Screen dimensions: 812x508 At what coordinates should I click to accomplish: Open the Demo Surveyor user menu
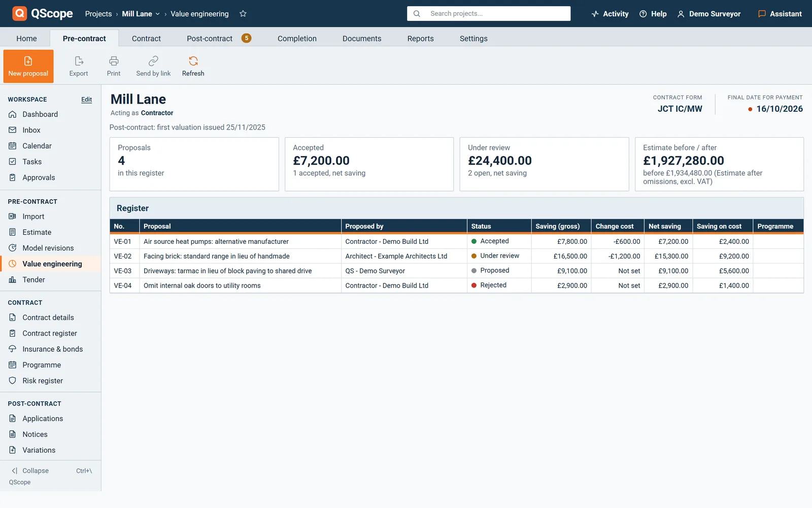point(709,14)
